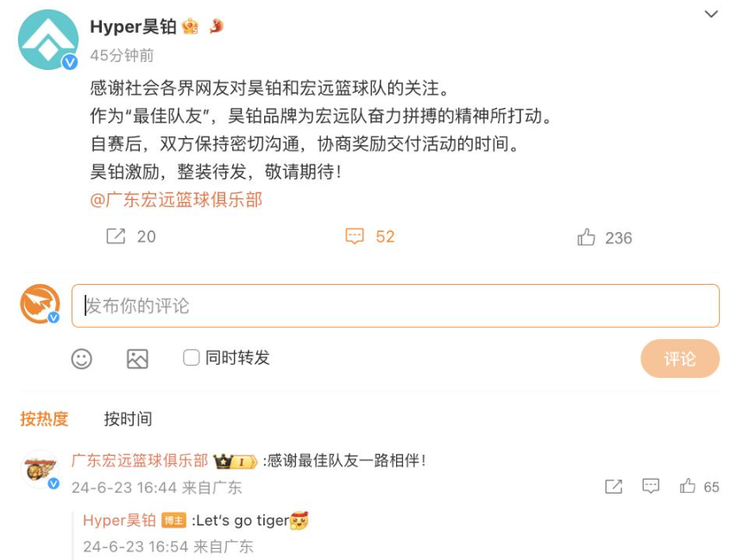Open the @广东宏远篮球俱乐部 mention link

[176, 199]
